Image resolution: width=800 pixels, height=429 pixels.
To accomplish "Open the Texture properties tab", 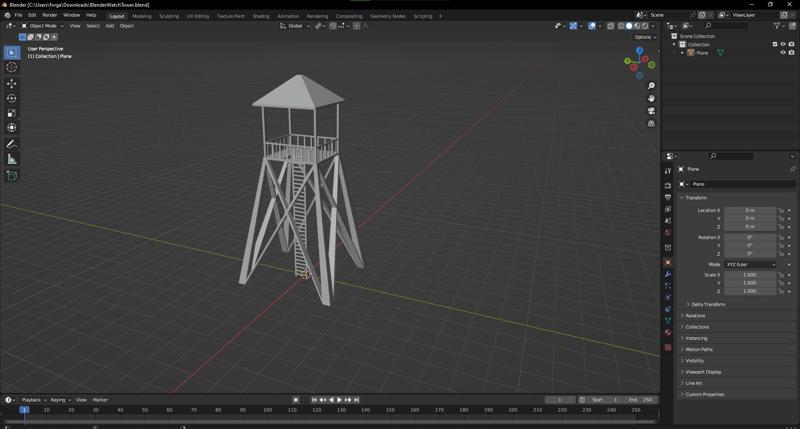I will (x=668, y=347).
